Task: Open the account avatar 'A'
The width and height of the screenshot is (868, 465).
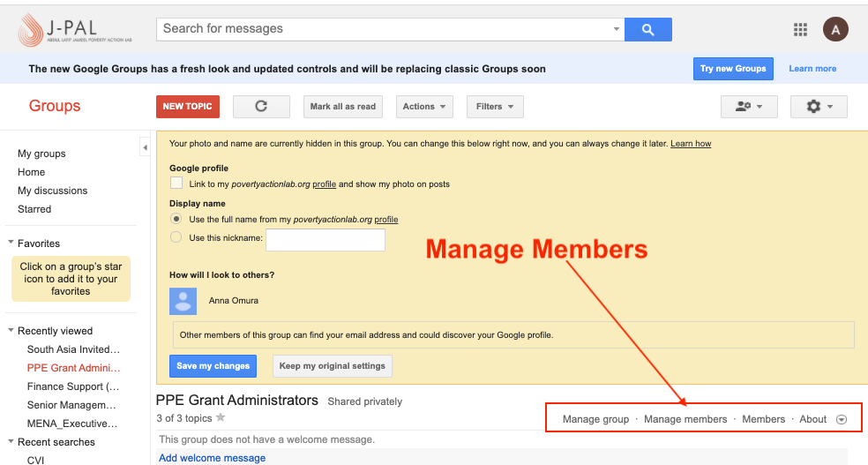Action: tap(835, 29)
